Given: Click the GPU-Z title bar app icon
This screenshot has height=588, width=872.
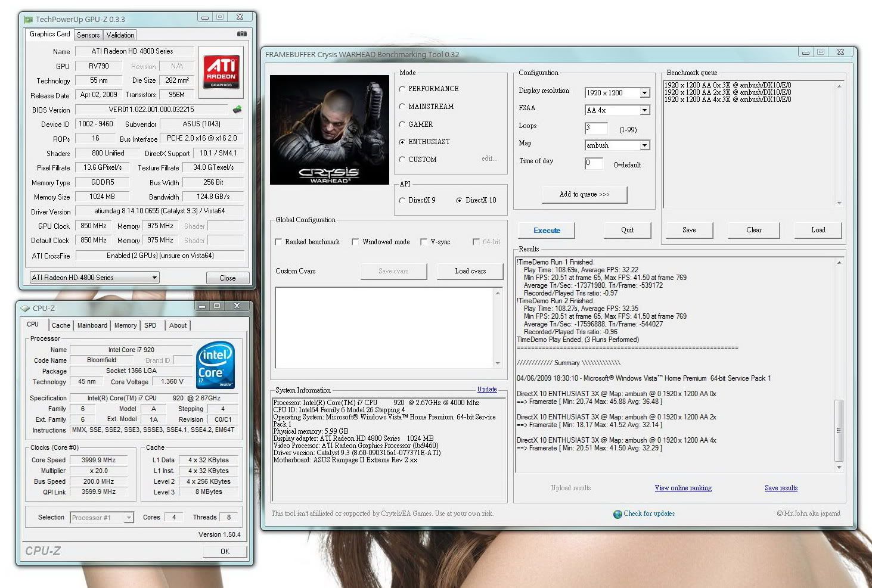Looking at the screenshot, I should pos(28,20).
